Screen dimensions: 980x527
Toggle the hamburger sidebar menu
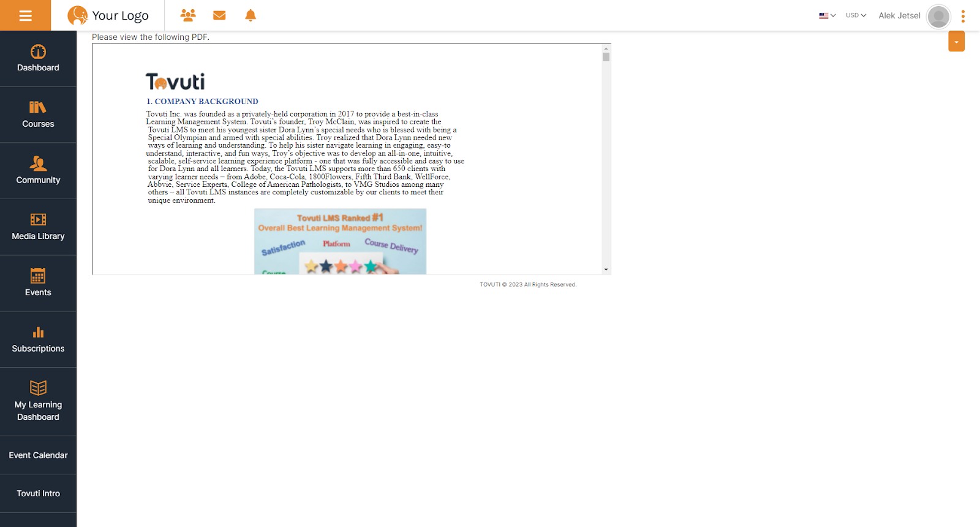25,15
